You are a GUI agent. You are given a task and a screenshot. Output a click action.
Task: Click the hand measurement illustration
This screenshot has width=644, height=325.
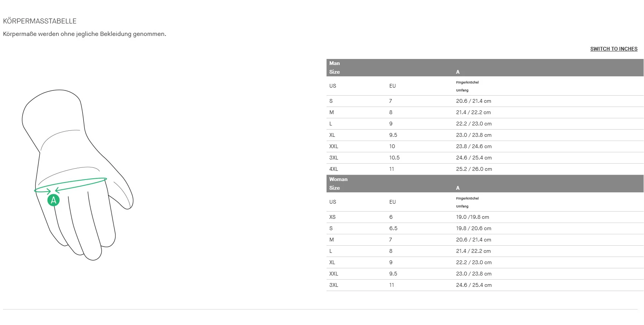coord(78,175)
